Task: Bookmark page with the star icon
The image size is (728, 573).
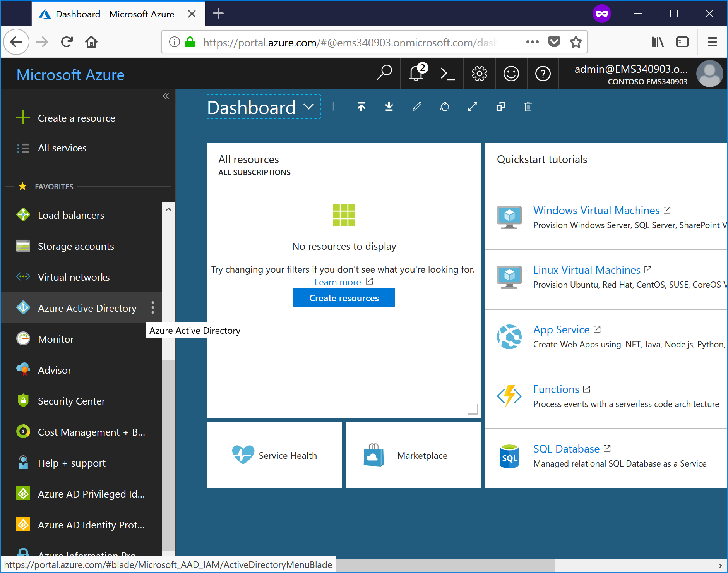Action: (x=576, y=42)
